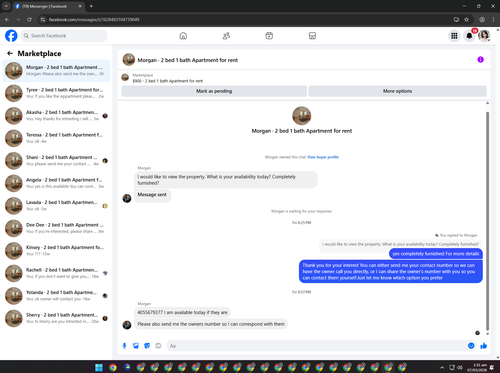This screenshot has height=373, width=500.
Task: Show hidden system tray icons
Action: click(442, 367)
